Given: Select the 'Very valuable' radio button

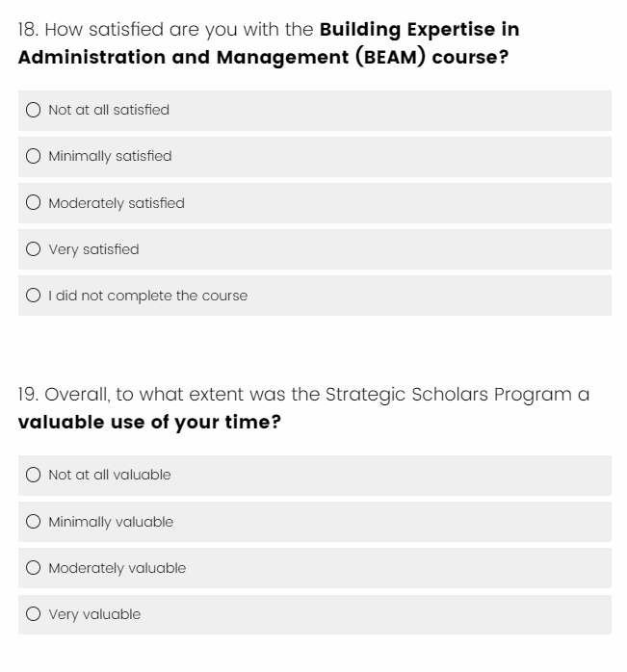Looking at the screenshot, I should click(x=34, y=614).
